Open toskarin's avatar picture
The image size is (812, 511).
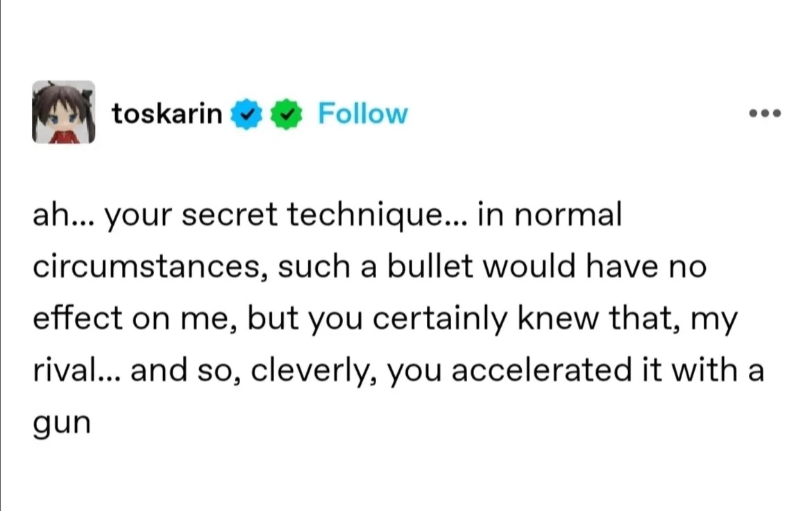click(x=63, y=112)
